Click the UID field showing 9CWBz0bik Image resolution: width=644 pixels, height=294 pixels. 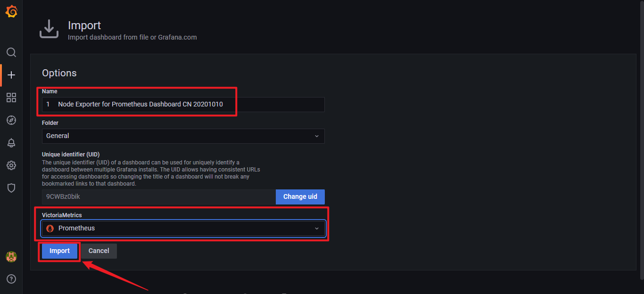159,196
